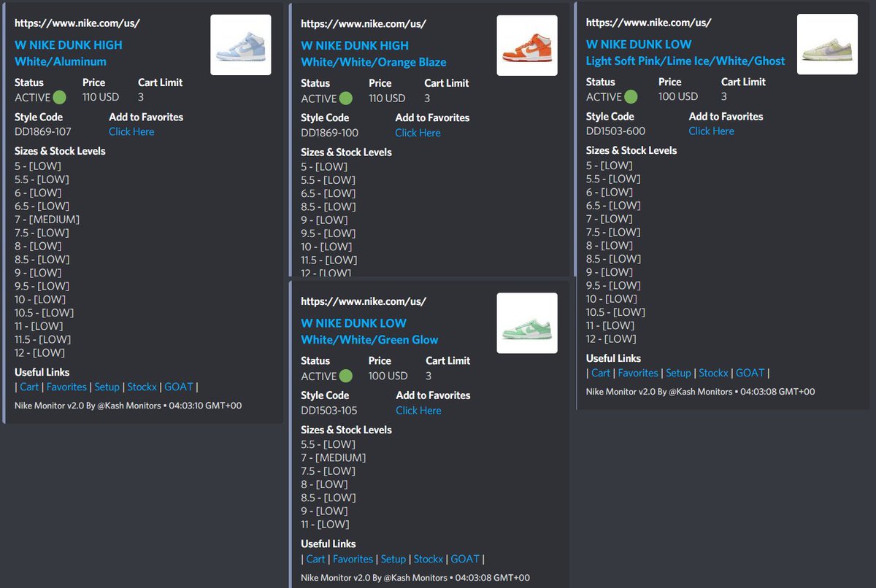
Task: Select '11.5 - [LOW]' in Orange Blaze card
Action: (329, 260)
